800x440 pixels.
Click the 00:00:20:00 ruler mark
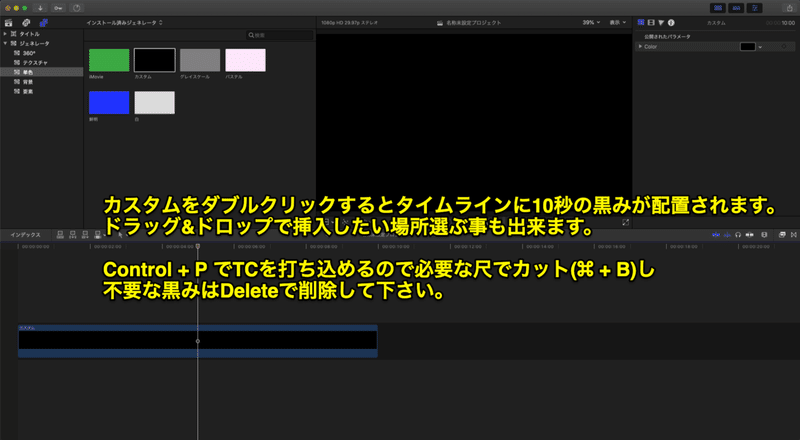click(756, 247)
